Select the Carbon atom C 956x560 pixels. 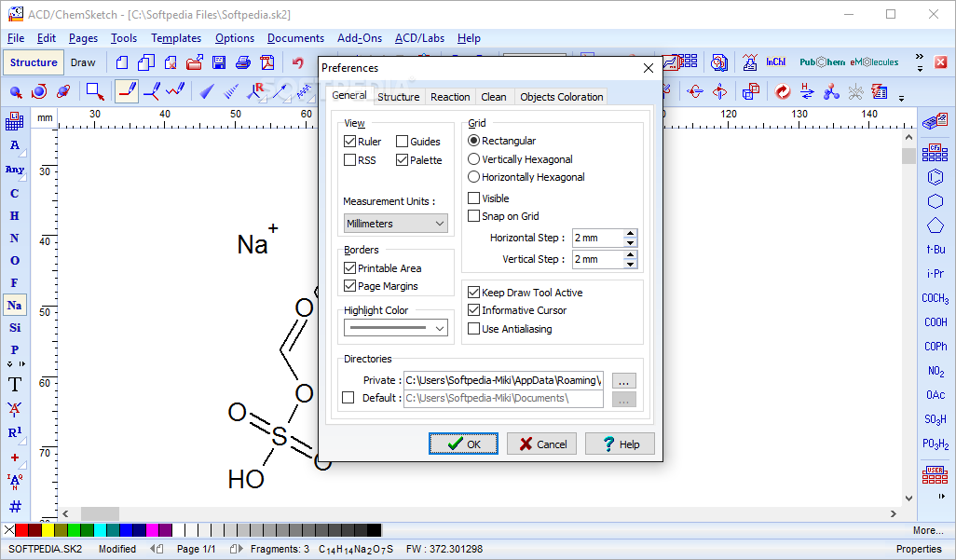15,194
